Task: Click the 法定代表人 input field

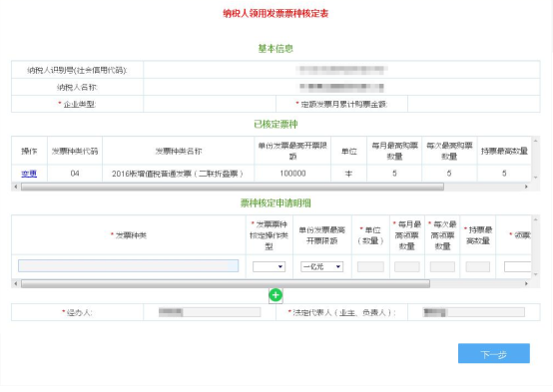Action: (x=474, y=312)
